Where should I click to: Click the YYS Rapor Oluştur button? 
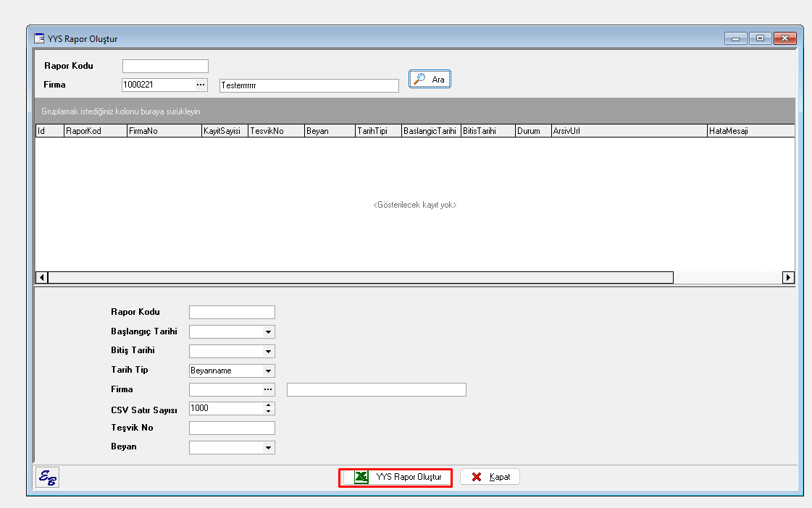click(395, 478)
